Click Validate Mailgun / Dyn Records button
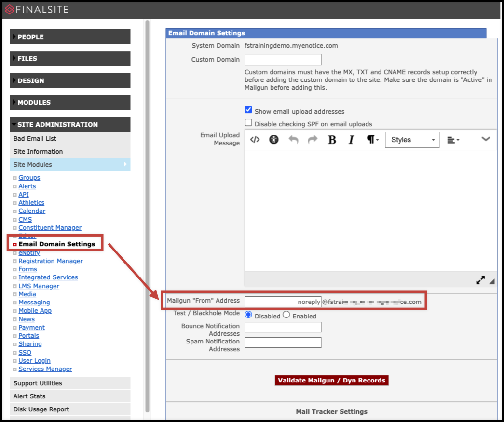 332,380
